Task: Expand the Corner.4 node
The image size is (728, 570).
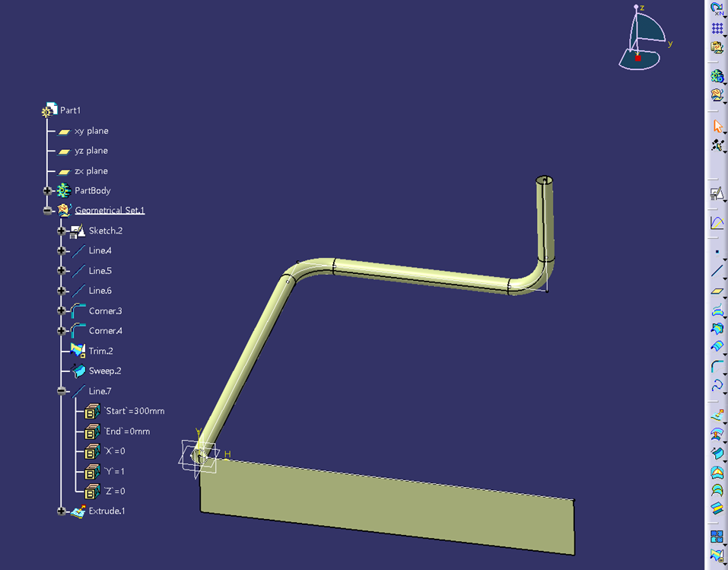Action: [x=62, y=331]
